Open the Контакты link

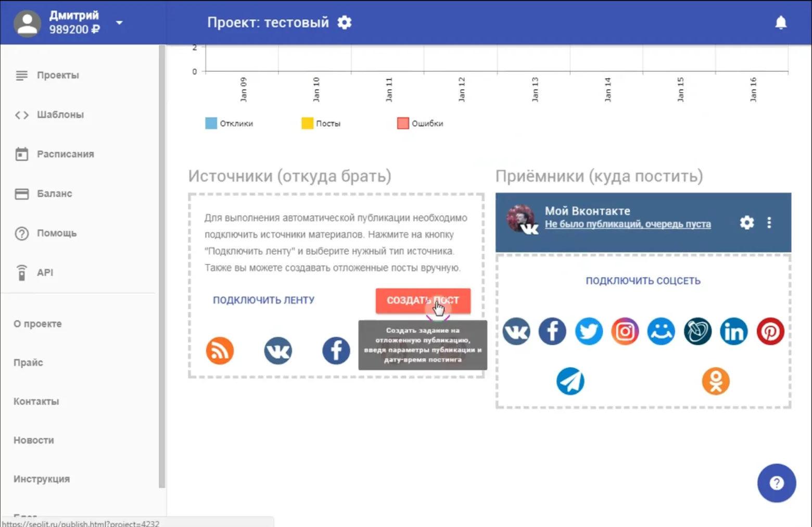pyautogui.click(x=36, y=401)
